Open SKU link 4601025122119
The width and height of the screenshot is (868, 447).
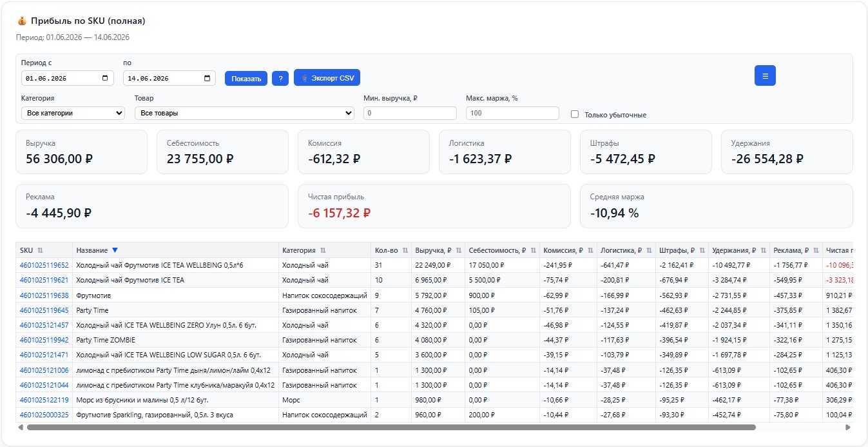coord(44,400)
